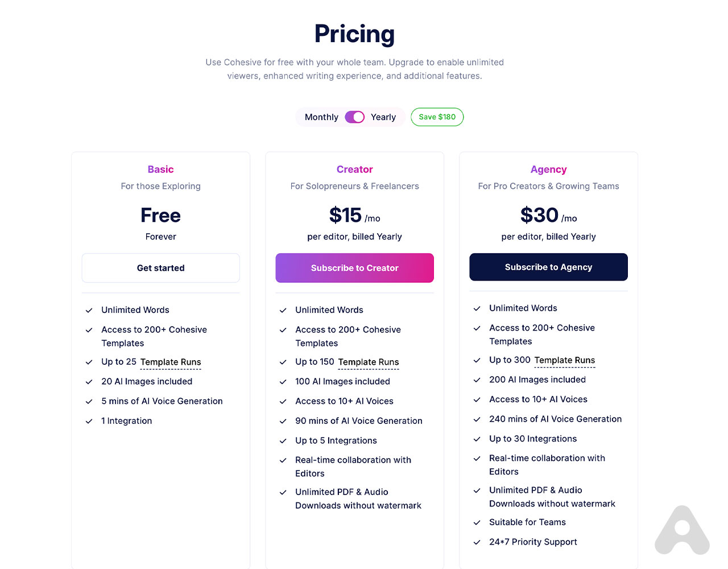Viewport: 728px width, 569px height.
Task: Toggle the Monthly/Yearly billing switch
Action: point(354,117)
